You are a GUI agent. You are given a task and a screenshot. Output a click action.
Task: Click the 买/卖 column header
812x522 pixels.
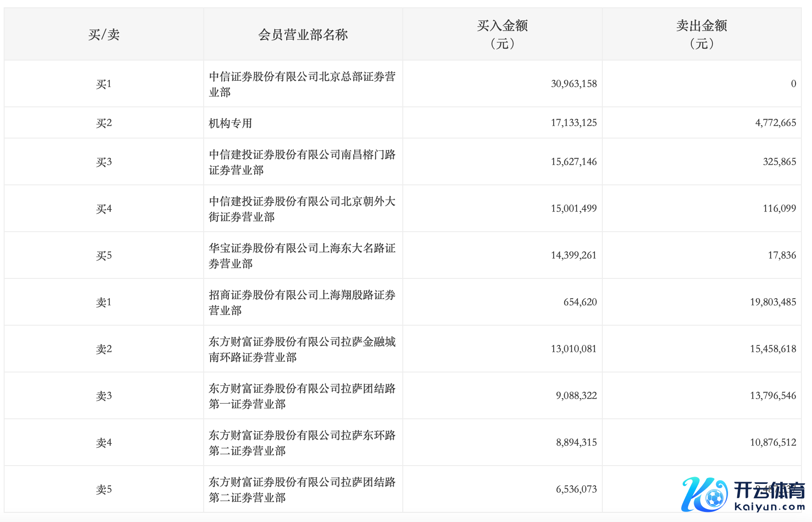tap(104, 34)
